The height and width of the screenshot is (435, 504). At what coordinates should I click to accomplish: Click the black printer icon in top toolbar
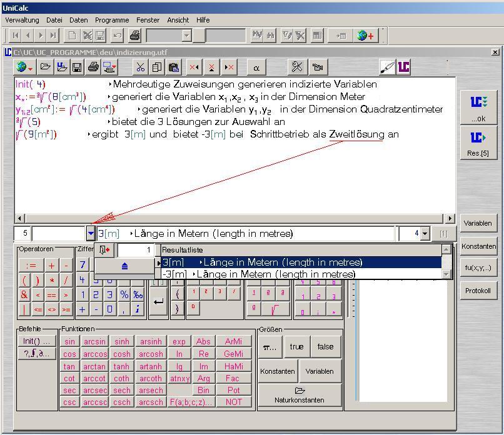134,36
